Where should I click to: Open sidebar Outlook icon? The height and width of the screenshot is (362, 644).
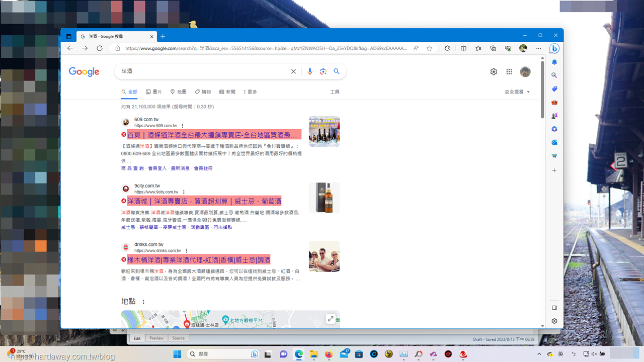point(554,142)
